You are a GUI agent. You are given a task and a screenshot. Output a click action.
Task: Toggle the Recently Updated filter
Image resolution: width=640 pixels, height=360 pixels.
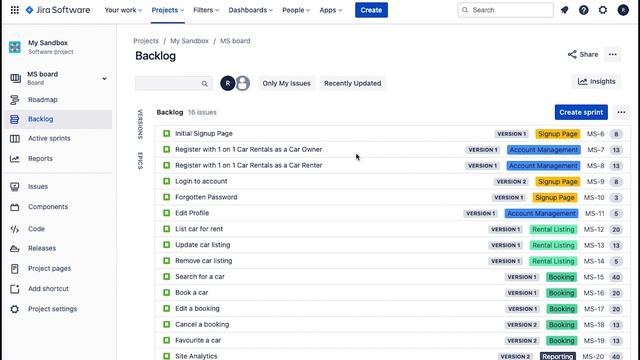click(353, 83)
